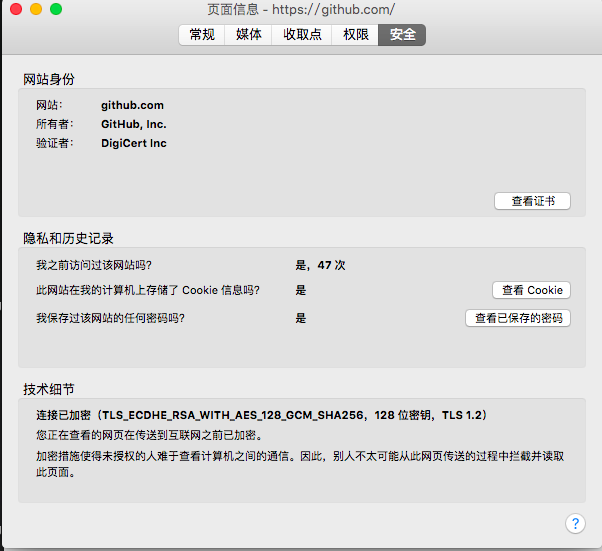Select the 安全 tab

point(402,35)
